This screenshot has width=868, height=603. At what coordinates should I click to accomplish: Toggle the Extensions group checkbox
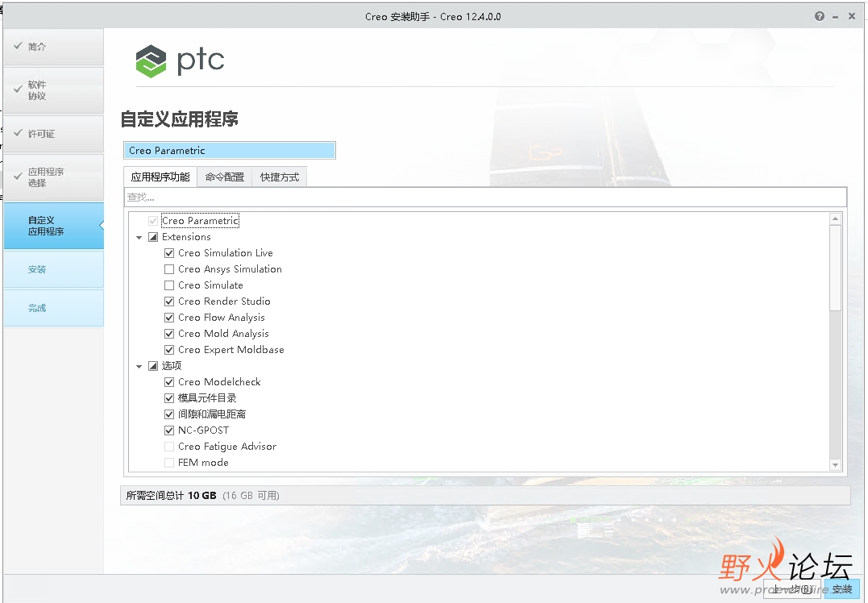pos(153,237)
